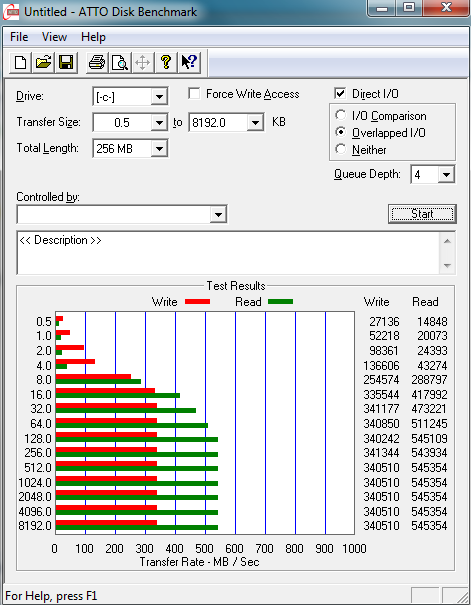The height and width of the screenshot is (605, 471).
Task: Click the Start benchmark button
Action: click(422, 214)
